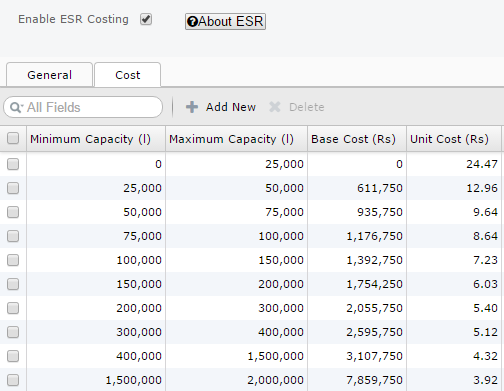This screenshot has width=504, height=391.
Task: Check the row with unit cost 5.40
Action: [13, 308]
